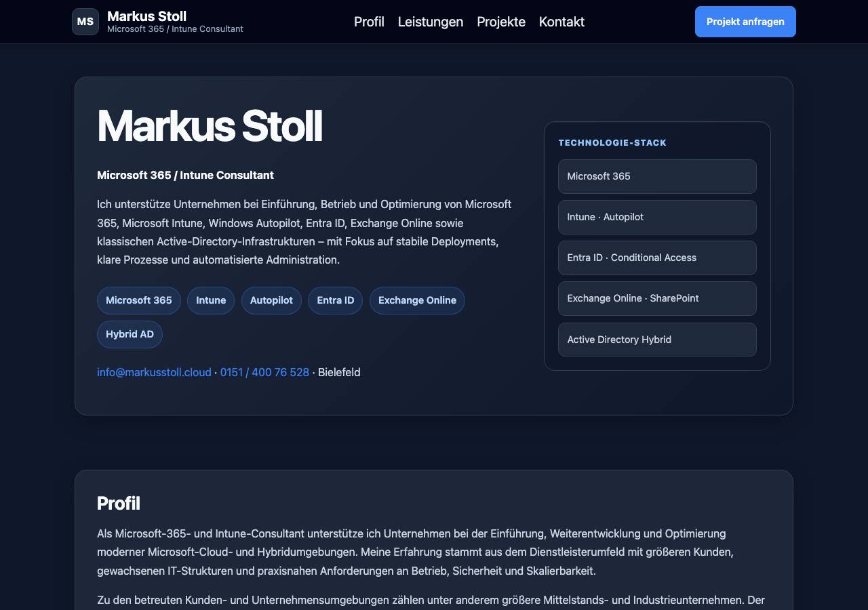Open the Projekte navigation link
Viewport: 868px width, 610px height.
[501, 22]
